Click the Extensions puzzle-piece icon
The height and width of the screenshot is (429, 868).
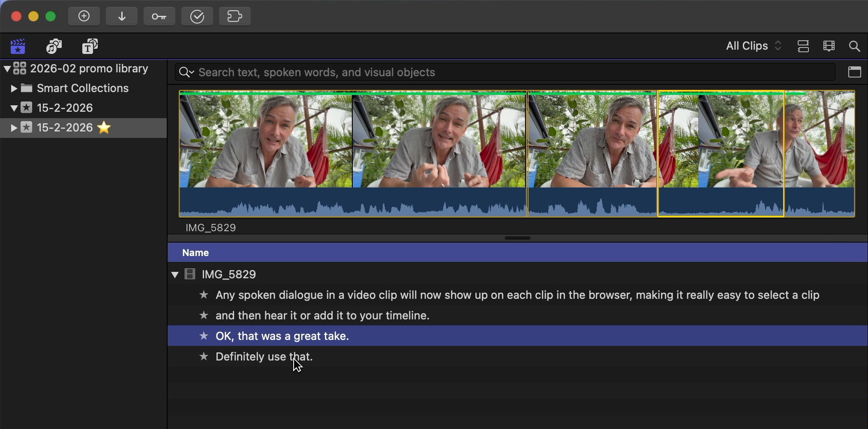[x=234, y=16]
